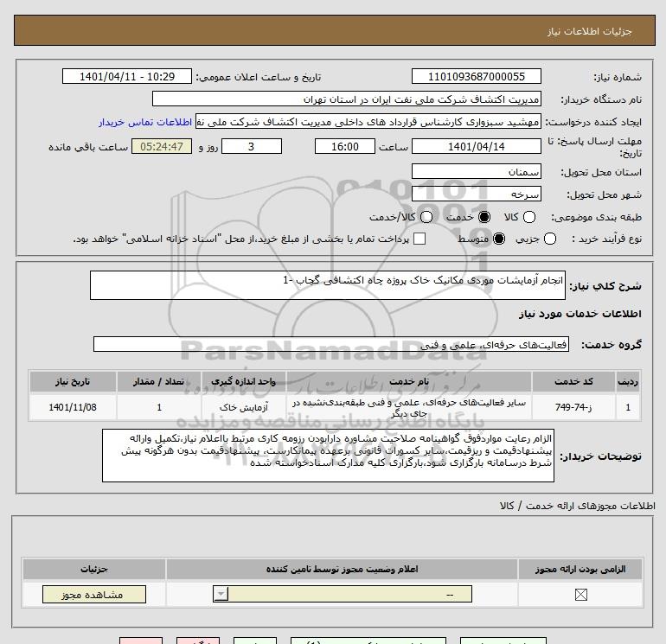Click the تعداد / مقدار column header
This screenshot has height=644, width=666.
159,381
